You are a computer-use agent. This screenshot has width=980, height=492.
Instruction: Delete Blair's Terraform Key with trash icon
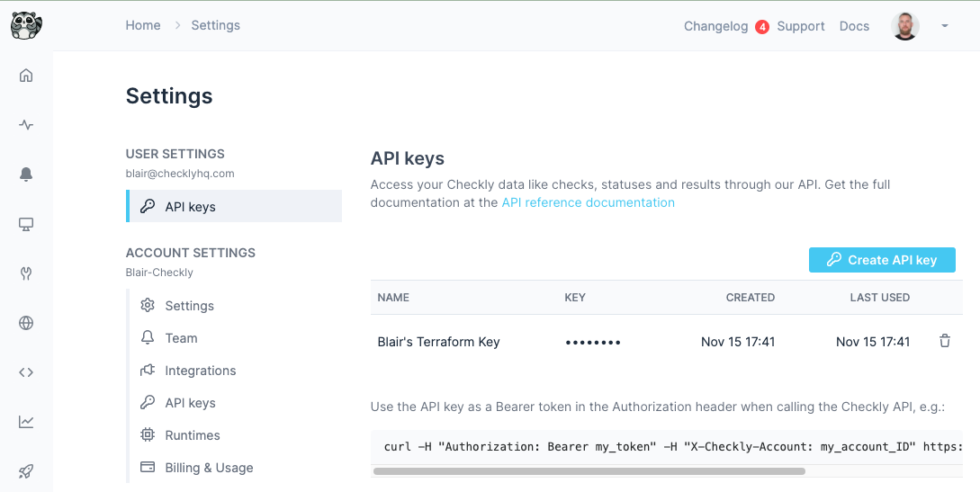[x=945, y=341]
